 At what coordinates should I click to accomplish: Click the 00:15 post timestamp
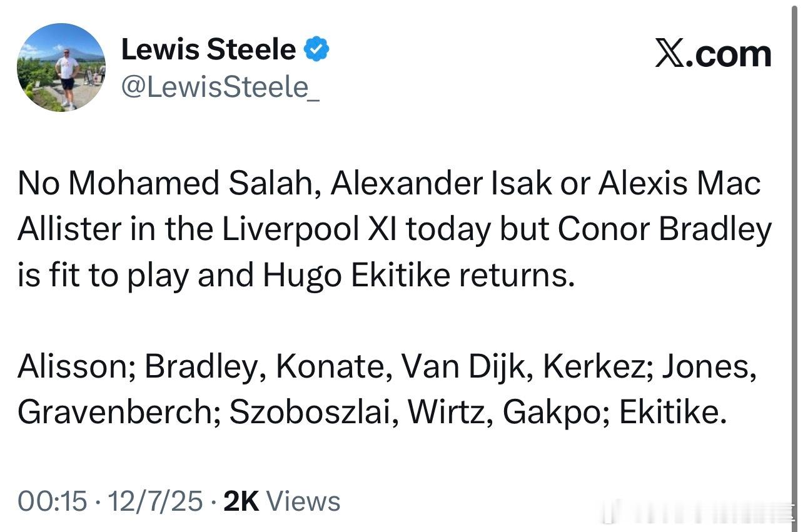(x=53, y=501)
